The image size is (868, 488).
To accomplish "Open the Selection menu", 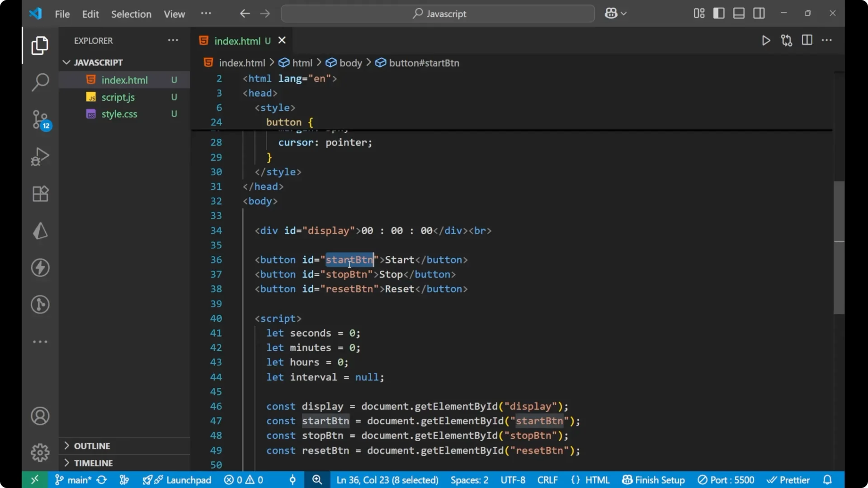I will (x=131, y=14).
